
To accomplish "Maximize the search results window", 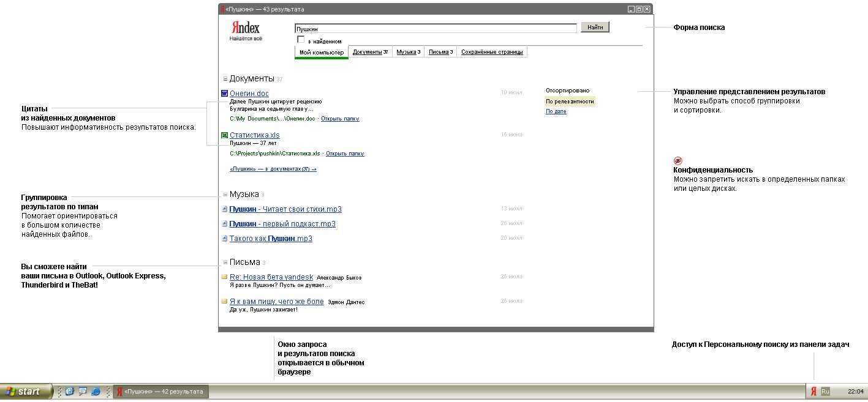I will (639, 9).
